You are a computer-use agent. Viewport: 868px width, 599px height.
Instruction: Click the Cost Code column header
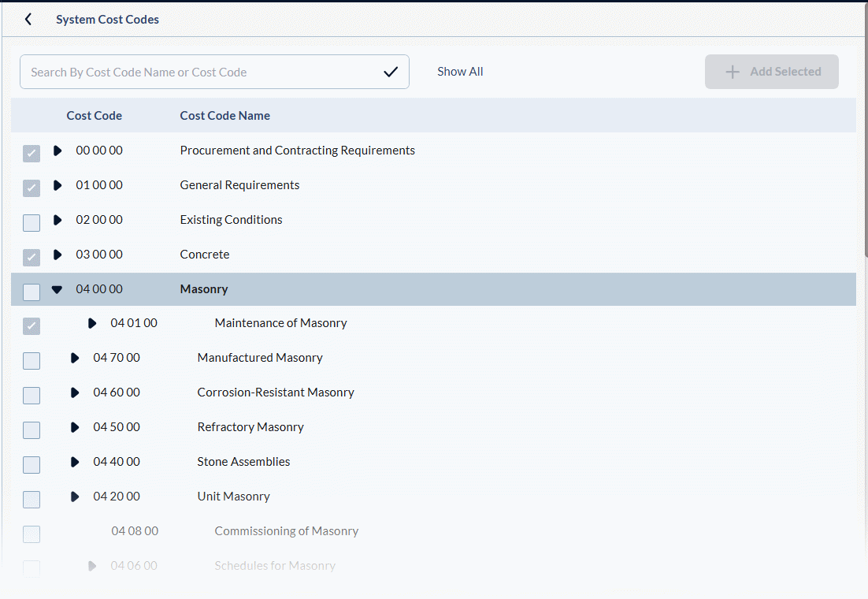click(x=94, y=116)
